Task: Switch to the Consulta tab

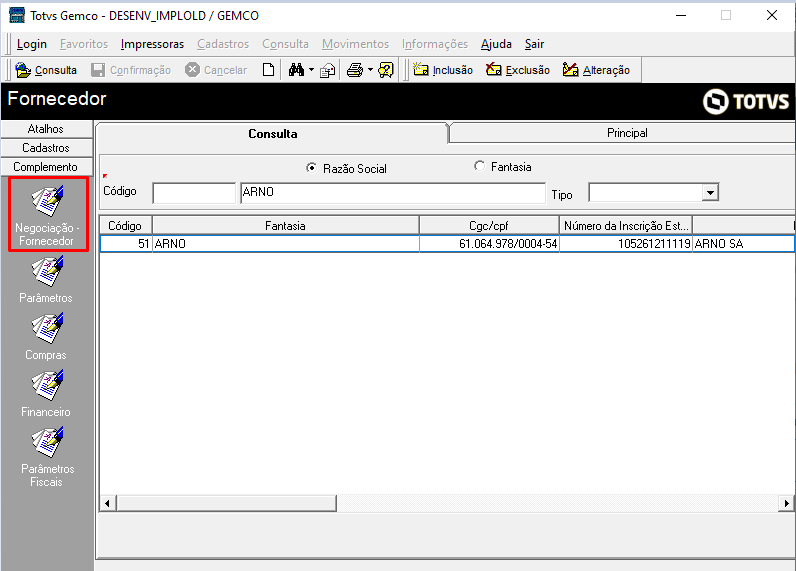Action: coord(273,134)
